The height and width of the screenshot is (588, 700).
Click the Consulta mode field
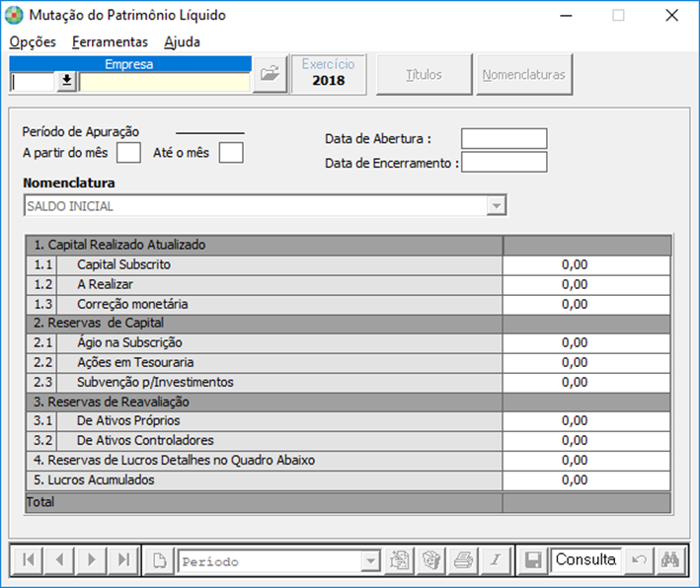tap(585, 559)
